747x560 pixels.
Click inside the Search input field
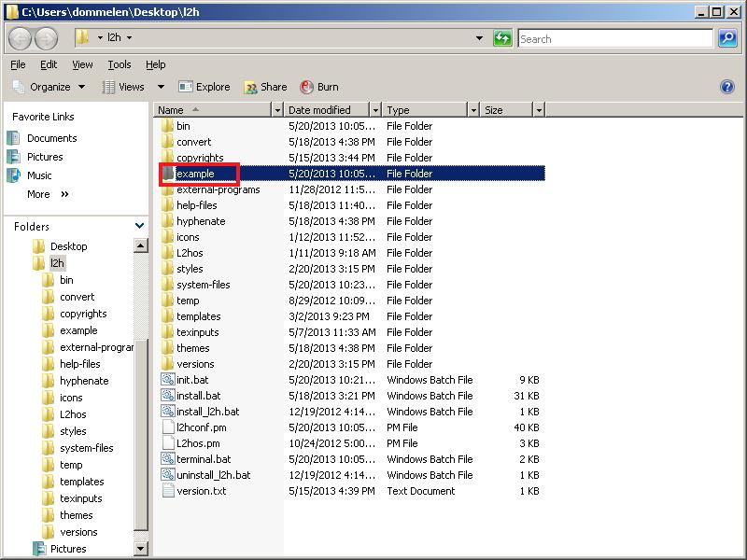[x=615, y=38]
